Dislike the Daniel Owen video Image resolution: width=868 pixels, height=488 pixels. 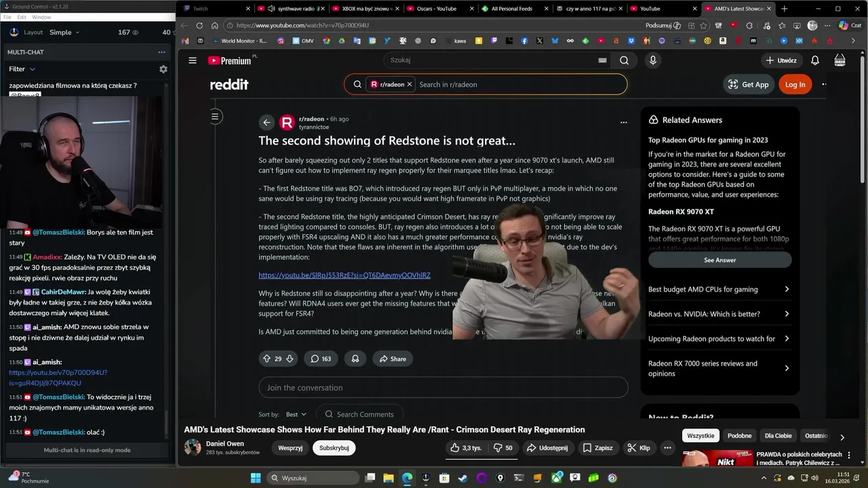[x=502, y=447]
